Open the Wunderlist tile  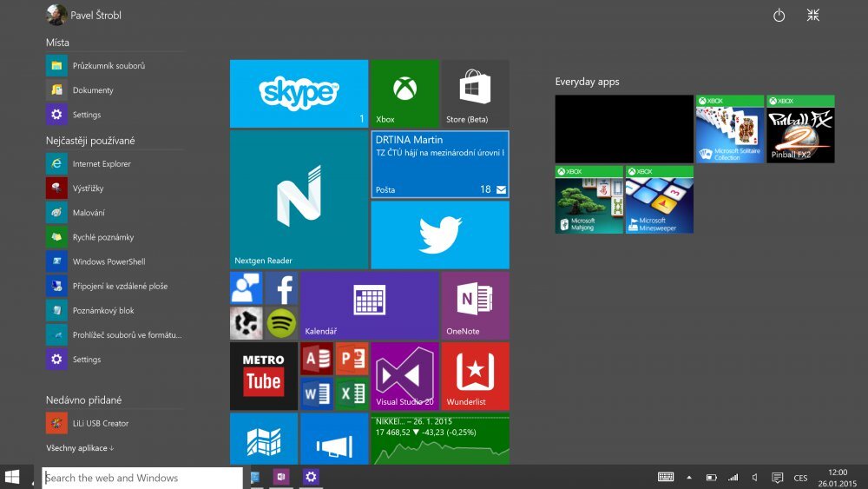click(x=475, y=376)
